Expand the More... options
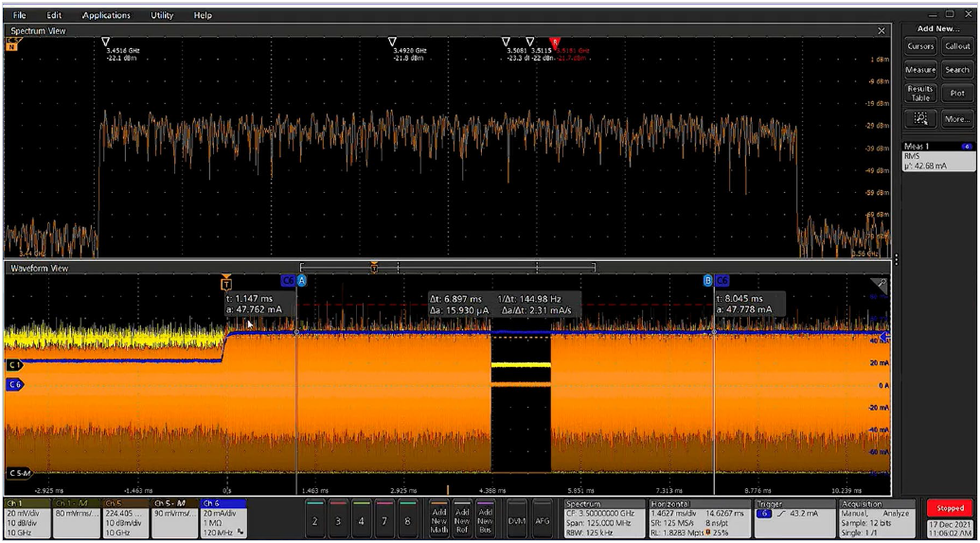The width and height of the screenshot is (980, 543). click(x=957, y=118)
